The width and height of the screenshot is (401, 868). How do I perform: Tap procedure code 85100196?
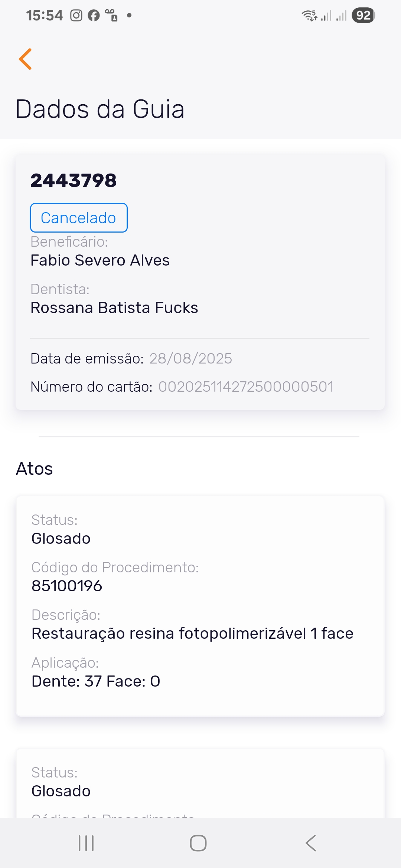point(67,586)
